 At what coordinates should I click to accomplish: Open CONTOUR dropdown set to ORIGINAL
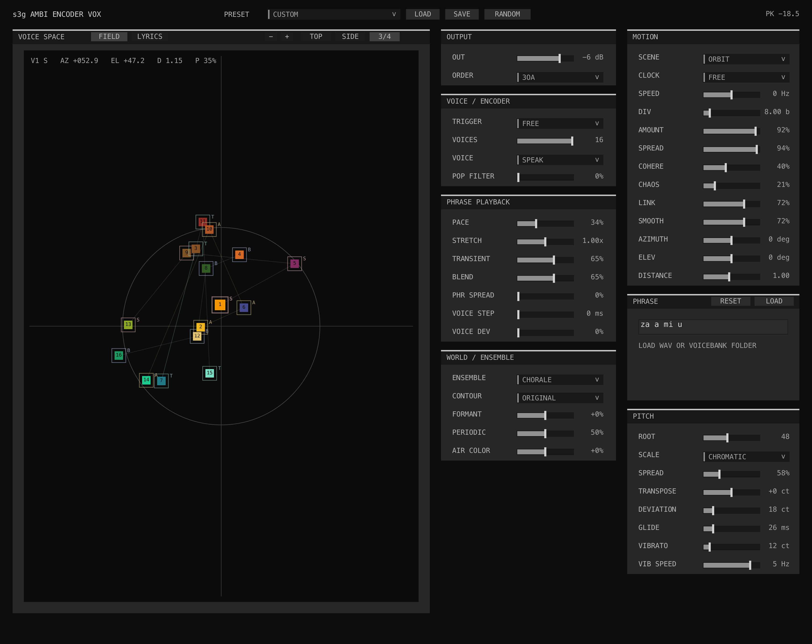tap(560, 398)
